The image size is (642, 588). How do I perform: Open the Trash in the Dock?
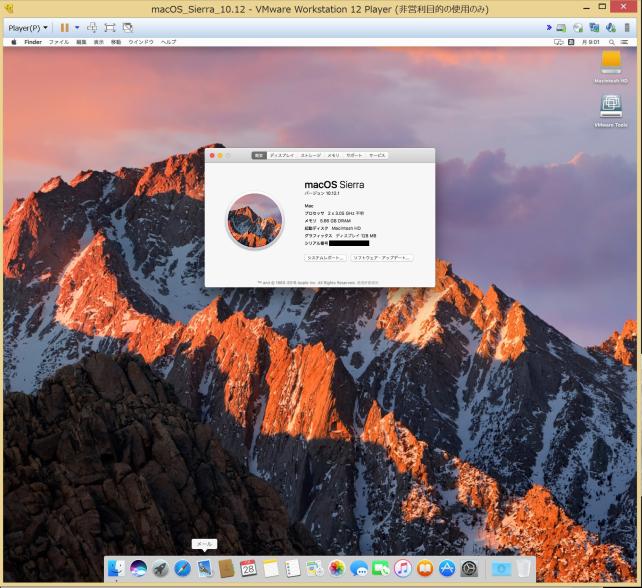[x=523, y=568]
